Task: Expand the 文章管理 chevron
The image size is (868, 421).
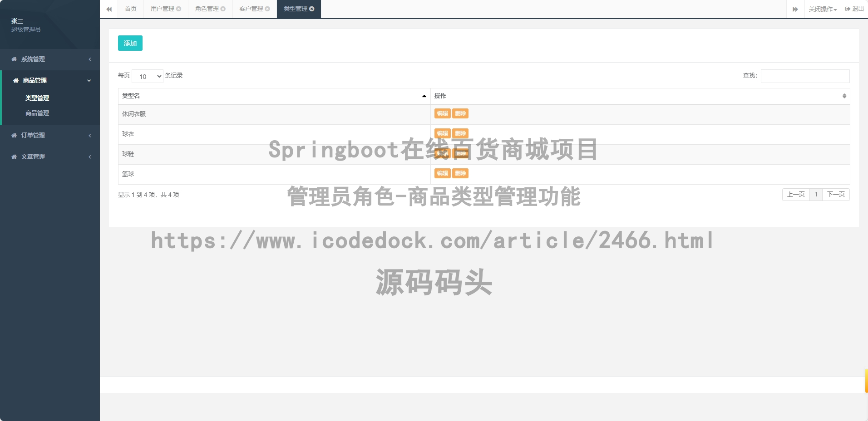Action: click(x=90, y=157)
